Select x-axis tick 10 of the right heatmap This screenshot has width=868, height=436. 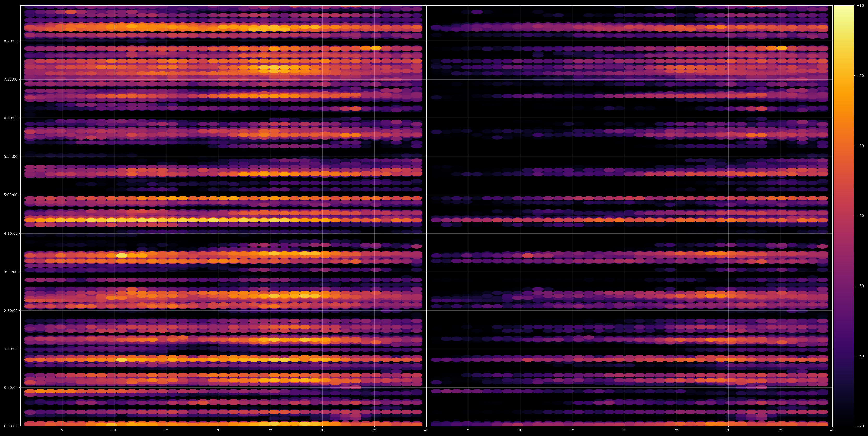click(x=520, y=430)
